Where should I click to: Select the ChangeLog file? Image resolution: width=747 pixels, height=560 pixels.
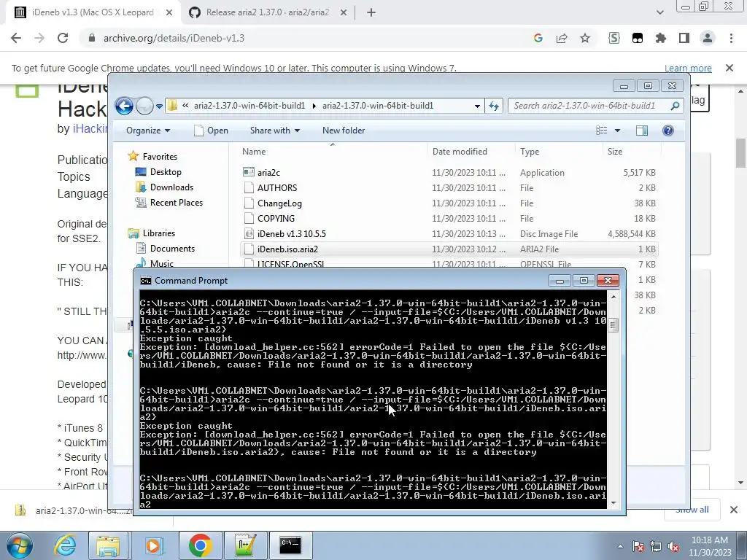pos(449,203)
